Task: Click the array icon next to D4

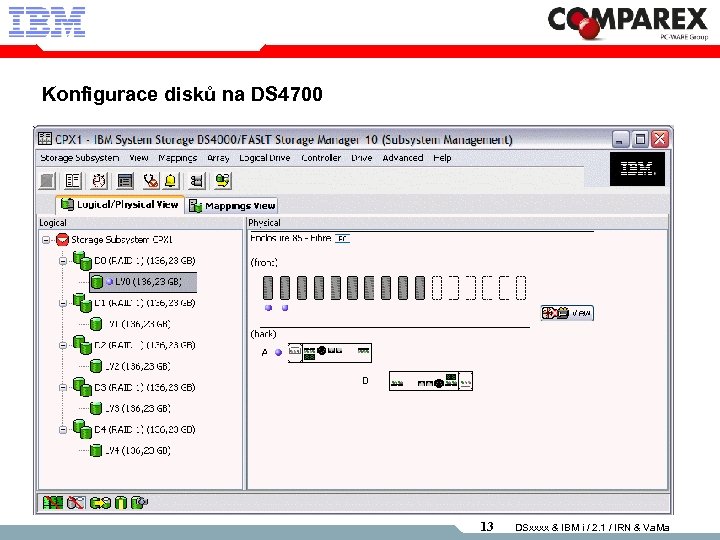Action: 82,429
